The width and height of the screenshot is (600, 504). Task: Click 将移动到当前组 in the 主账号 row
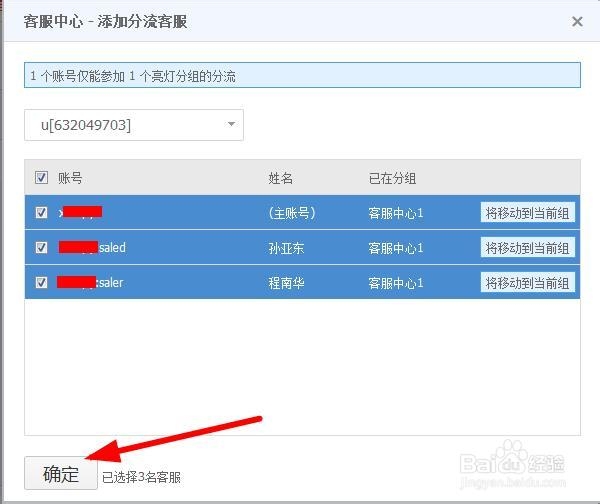tap(528, 212)
